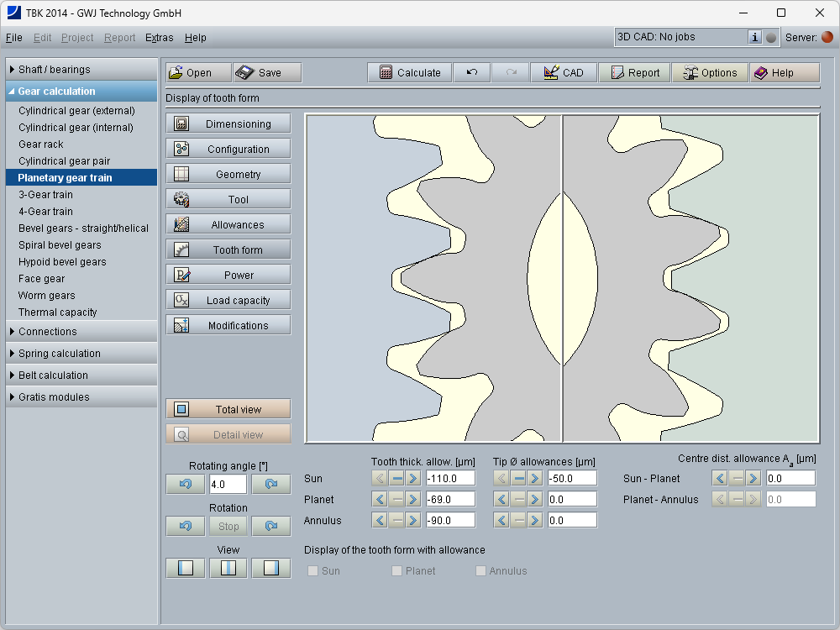840x630 pixels.
Task: Select the center split view icon
Action: click(x=228, y=569)
